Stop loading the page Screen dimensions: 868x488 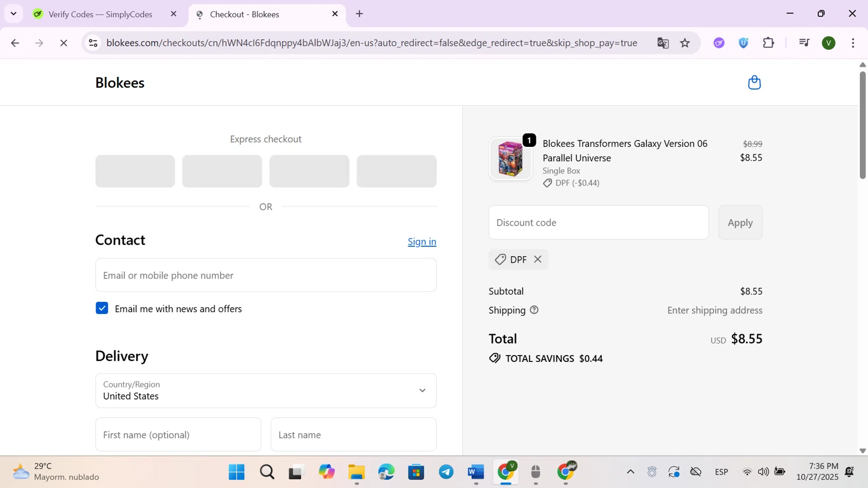pos(64,43)
